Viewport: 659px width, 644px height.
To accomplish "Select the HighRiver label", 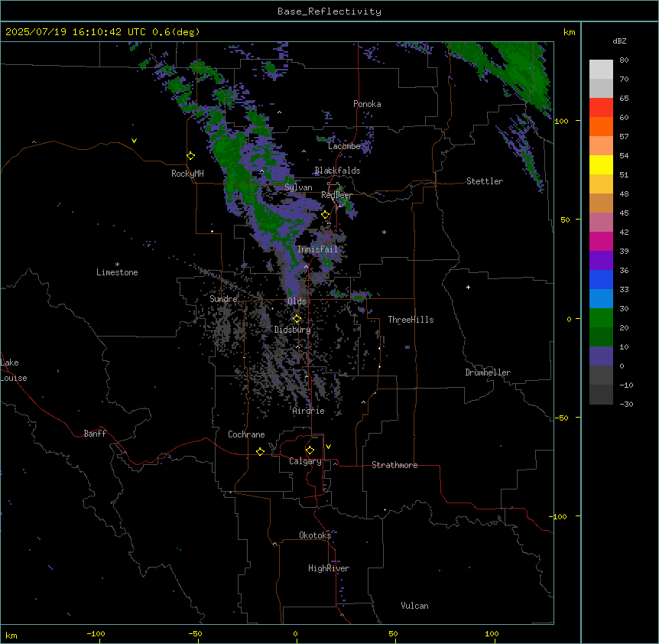I will click(x=329, y=568).
